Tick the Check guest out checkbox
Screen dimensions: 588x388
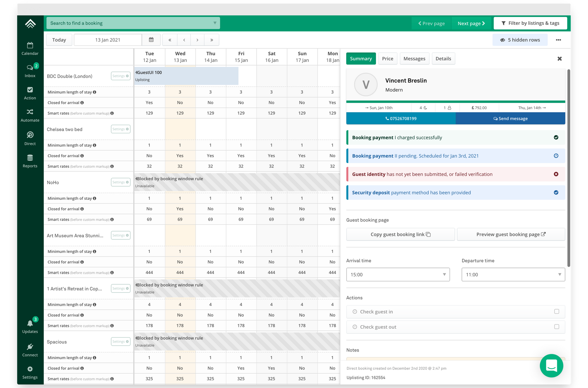(x=557, y=327)
